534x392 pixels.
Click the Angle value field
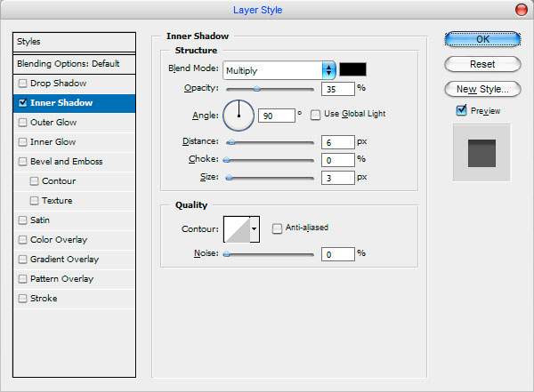(x=277, y=116)
